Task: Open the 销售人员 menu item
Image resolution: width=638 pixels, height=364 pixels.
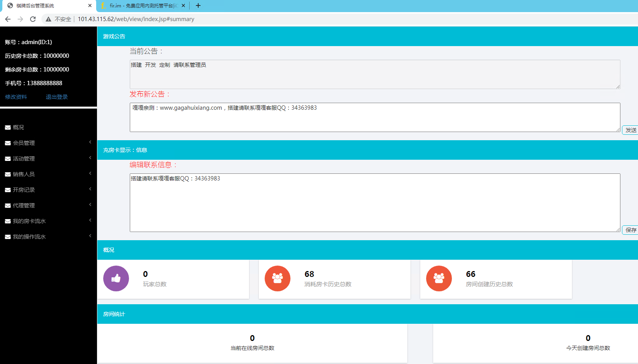Action: coord(24,174)
